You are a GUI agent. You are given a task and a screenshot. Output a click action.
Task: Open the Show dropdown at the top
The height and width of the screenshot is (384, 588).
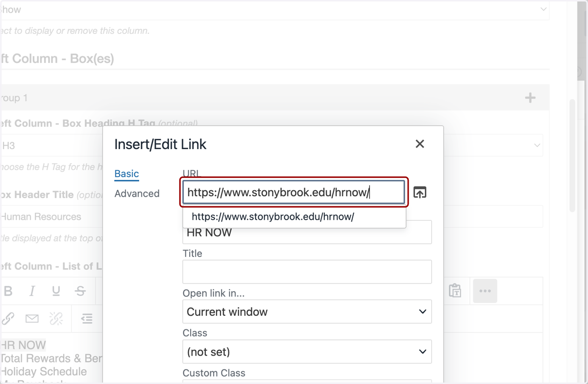click(x=274, y=9)
